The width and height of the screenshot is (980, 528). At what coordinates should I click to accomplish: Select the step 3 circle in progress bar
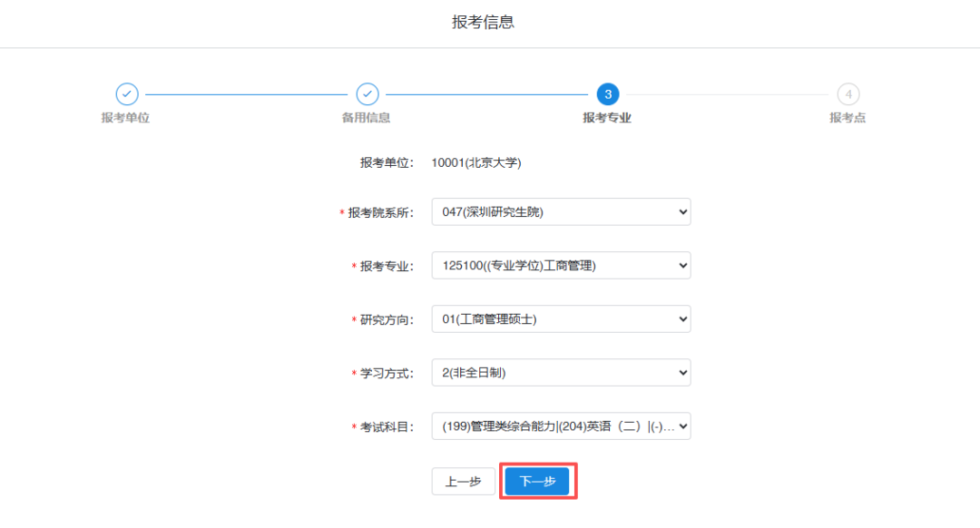click(x=608, y=94)
